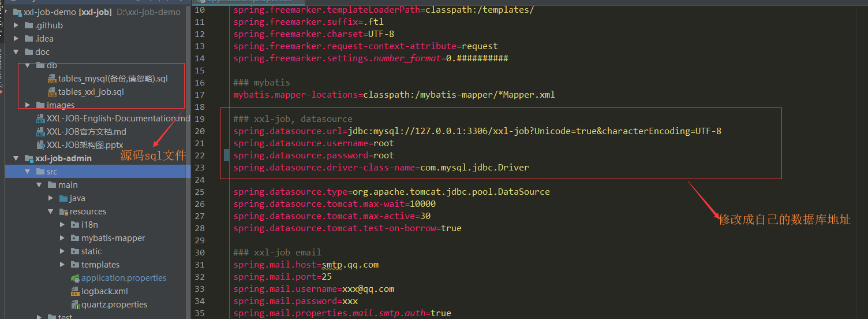Image resolution: width=868 pixels, height=319 pixels.
Task: Click the .github folder icon
Action: tap(29, 25)
